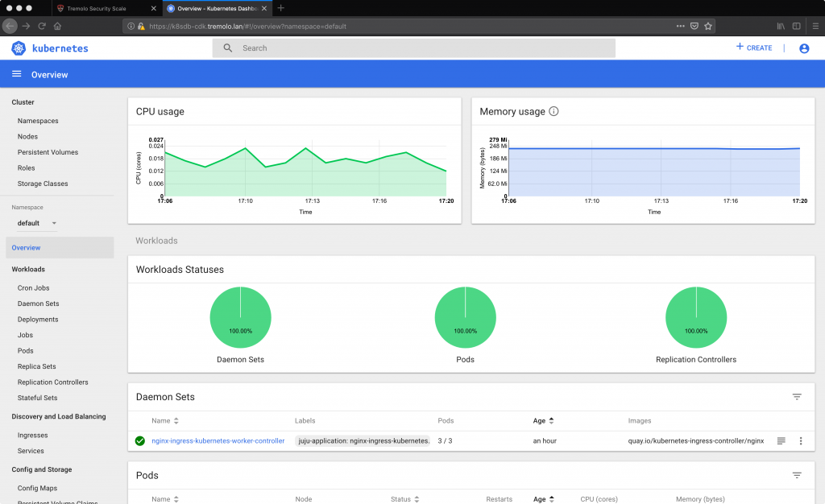Click green status check for nginx-ingress row
This screenshot has height=504, width=825.
pos(140,441)
